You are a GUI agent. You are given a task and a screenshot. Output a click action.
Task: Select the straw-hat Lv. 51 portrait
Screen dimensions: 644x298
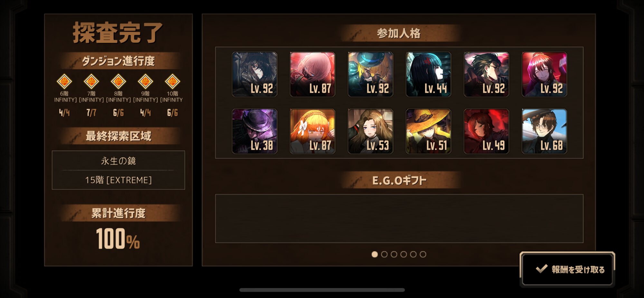coord(428,131)
